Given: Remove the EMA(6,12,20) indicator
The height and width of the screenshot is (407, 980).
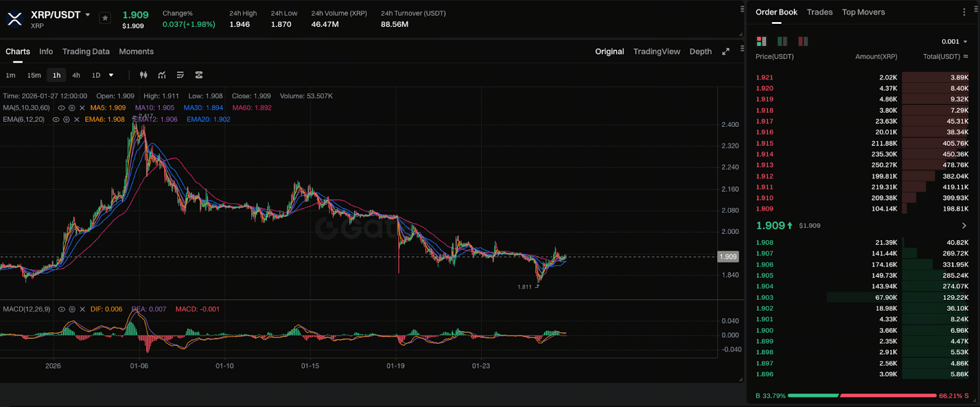Looking at the screenshot, I should click(x=77, y=120).
